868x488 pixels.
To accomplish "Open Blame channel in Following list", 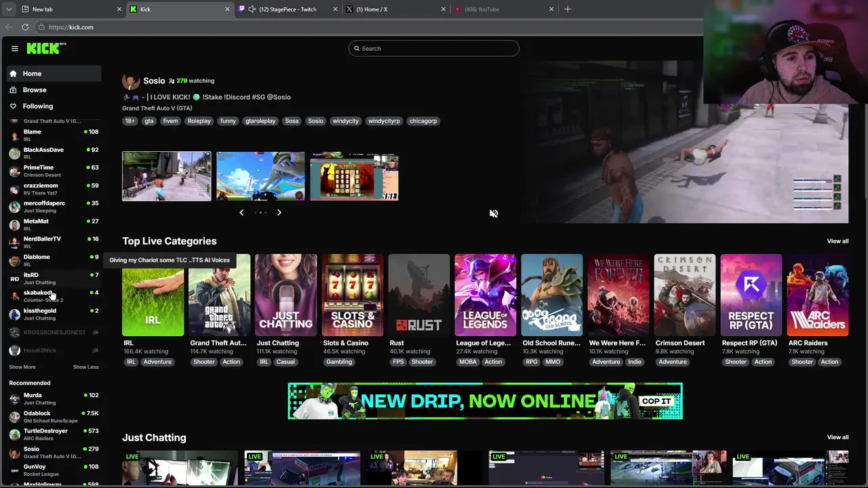I will click(x=54, y=135).
